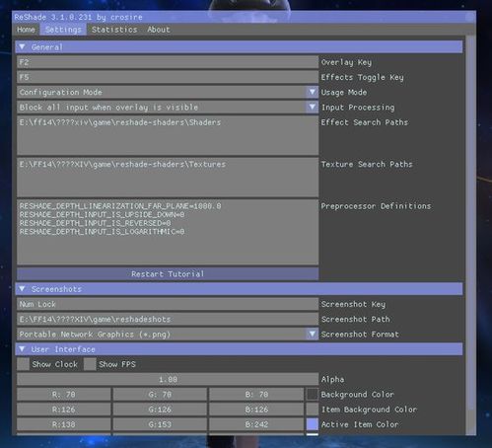Click the Active Item Color G:153 field
Image resolution: width=492 pixels, height=448 pixels.
[x=160, y=424]
